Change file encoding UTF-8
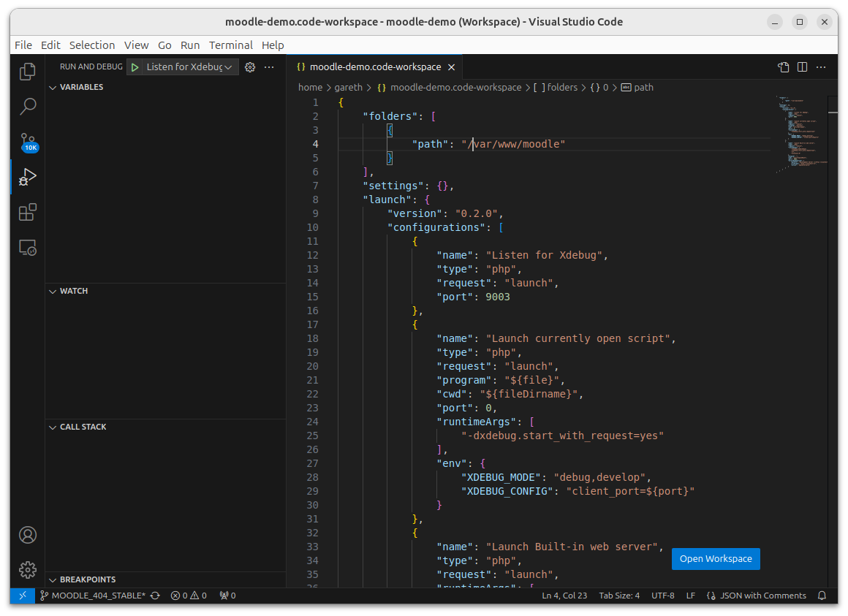The width and height of the screenshot is (848, 616). pyautogui.click(x=662, y=596)
